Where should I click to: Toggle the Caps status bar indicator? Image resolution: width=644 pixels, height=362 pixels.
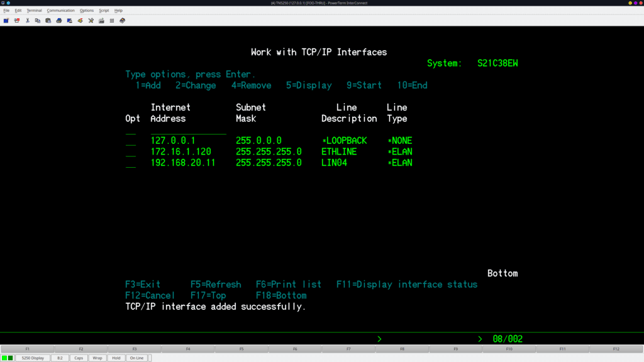(x=79, y=358)
